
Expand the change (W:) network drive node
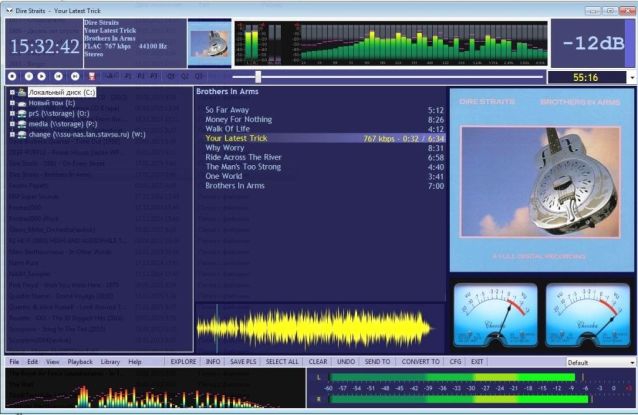(x=12, y=135)
